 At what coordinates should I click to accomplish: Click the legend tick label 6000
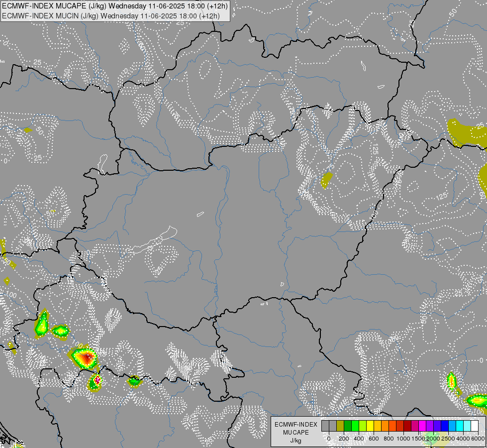pos(478,439)
